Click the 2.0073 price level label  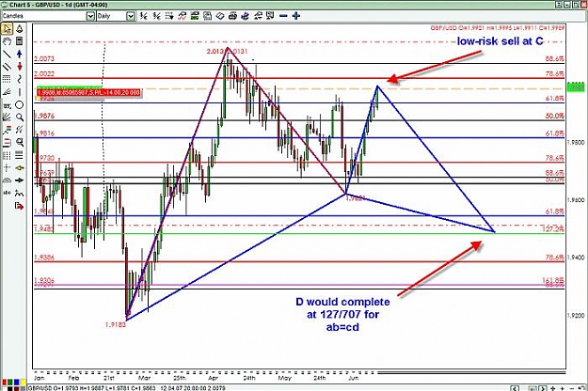pos(44,59)
